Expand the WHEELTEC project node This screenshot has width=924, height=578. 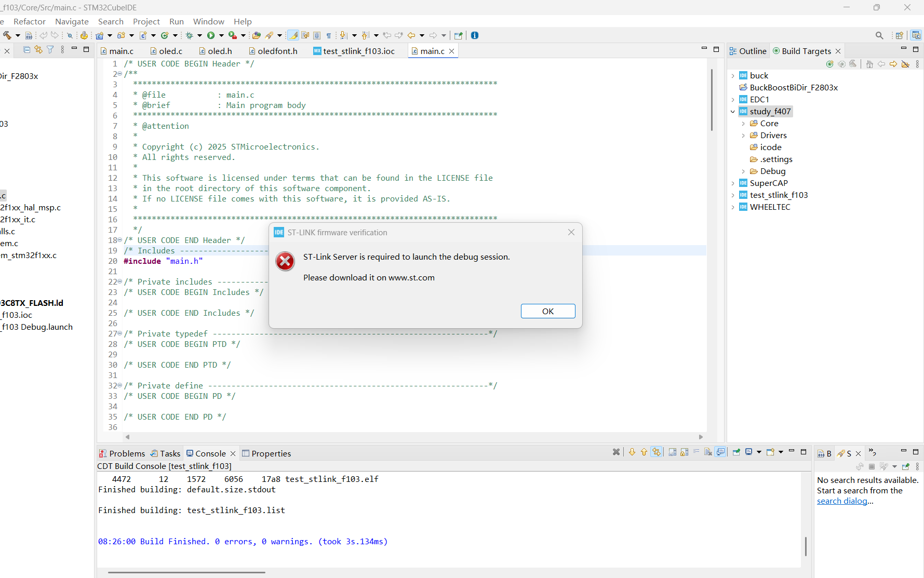733,207
